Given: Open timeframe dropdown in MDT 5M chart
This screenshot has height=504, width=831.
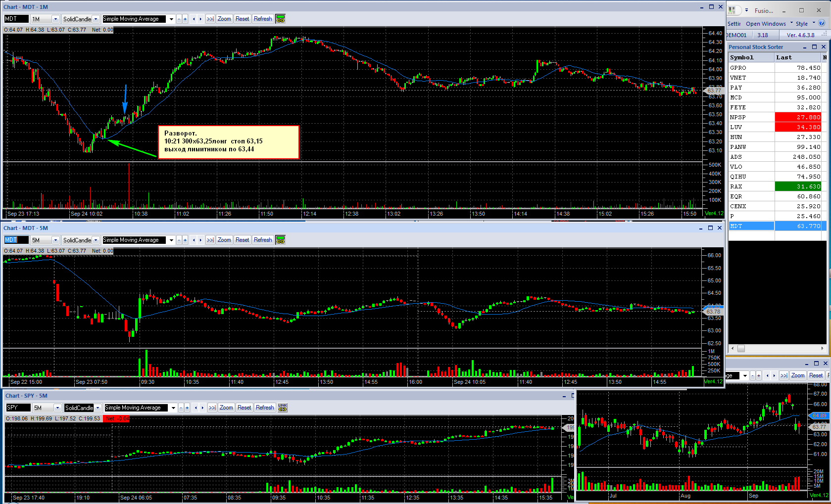Looking at the screenshot, I should [x=55, y=240].
